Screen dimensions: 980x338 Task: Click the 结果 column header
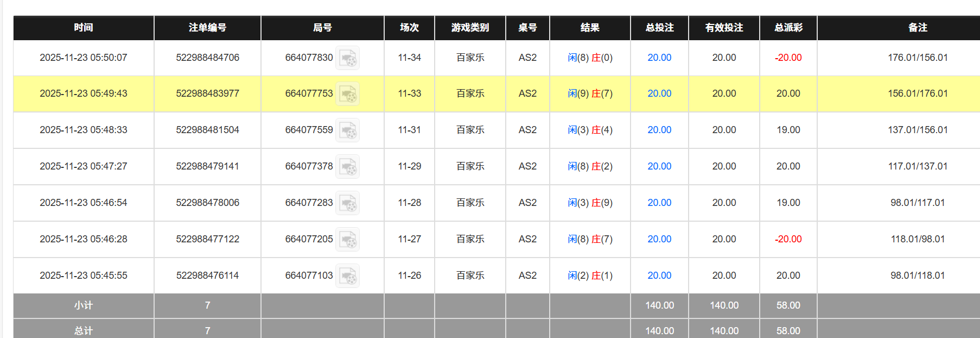[x=590, y=28]
